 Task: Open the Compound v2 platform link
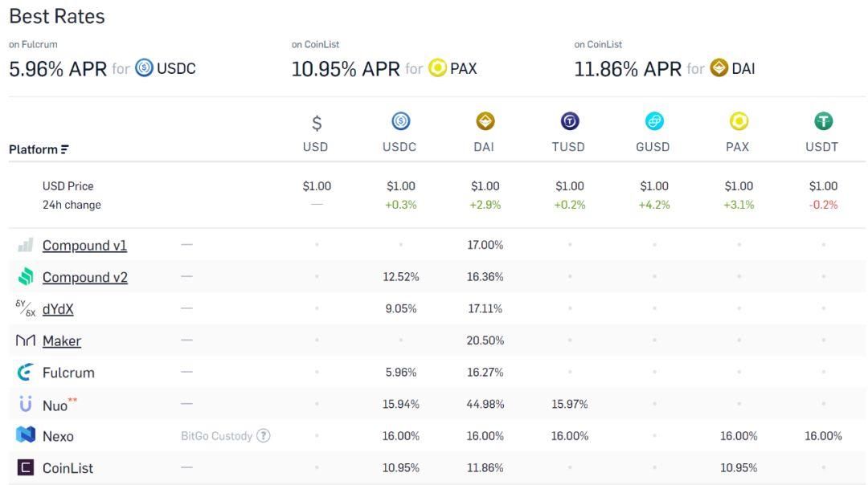(x=85, y=277)
